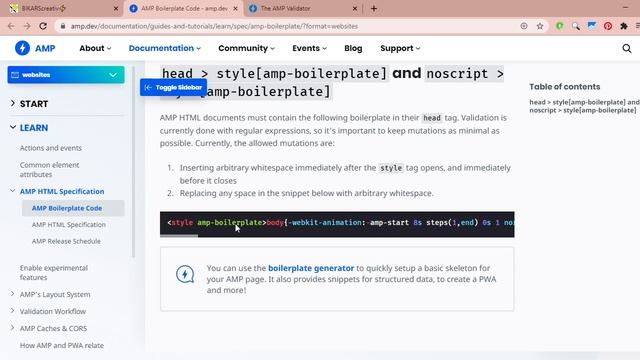The height and width of the screenshot is (360, 640).
Task: Go to the Blog page
Action: 353,48
